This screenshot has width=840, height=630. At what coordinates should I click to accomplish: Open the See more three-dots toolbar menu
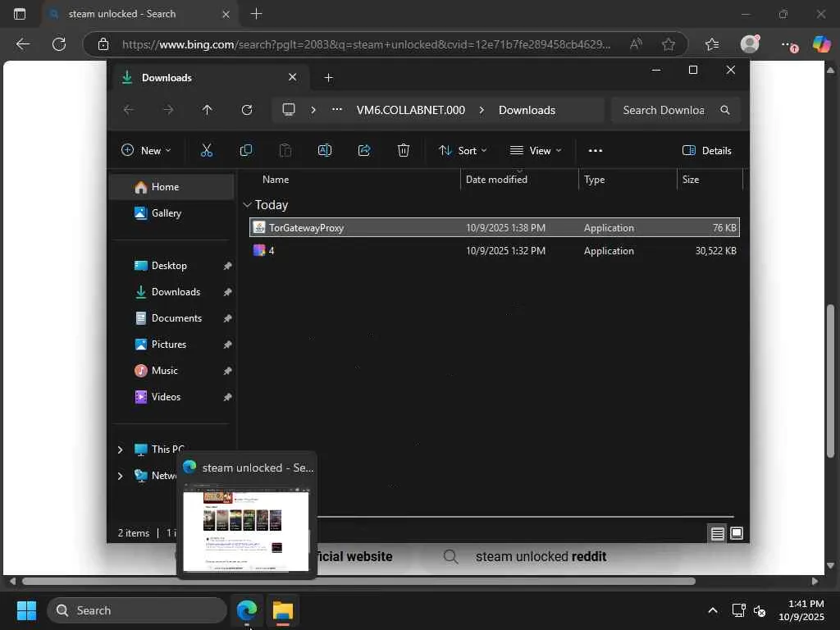click(x=596, y=151)
